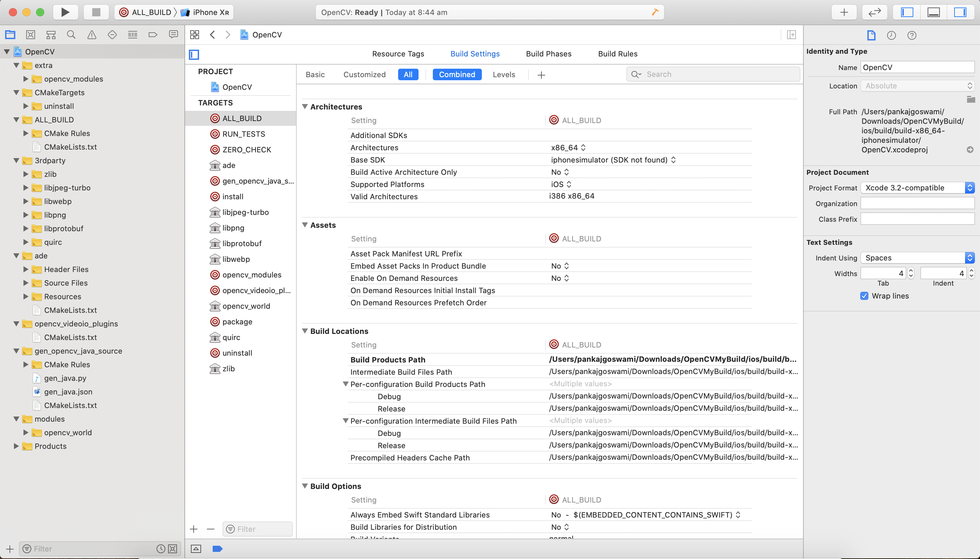This screenshot has width=980, height=559.
Task: Click the Library plus button
Action: point(844,12)
